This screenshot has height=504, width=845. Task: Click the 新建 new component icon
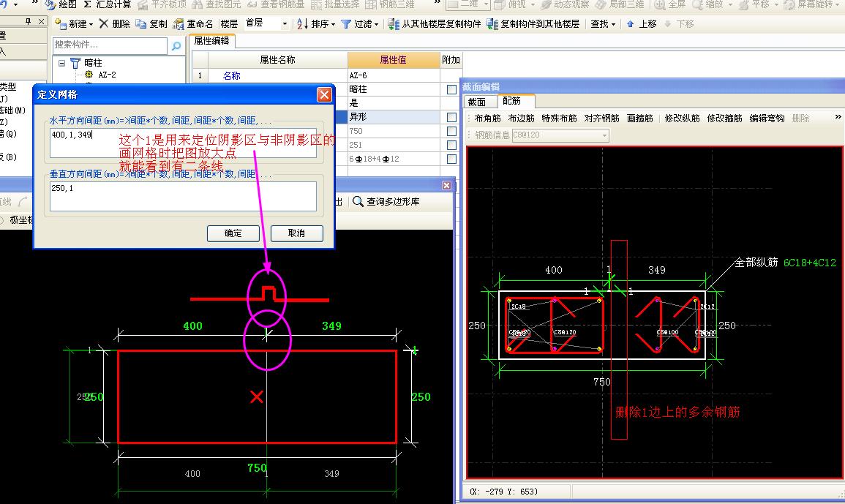tap(61, 23)
